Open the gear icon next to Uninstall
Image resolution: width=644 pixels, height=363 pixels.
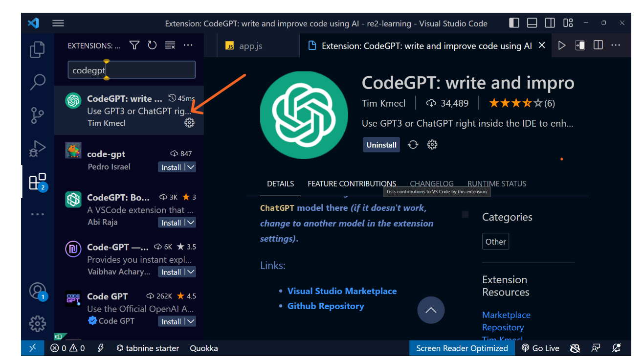(432, 145)
